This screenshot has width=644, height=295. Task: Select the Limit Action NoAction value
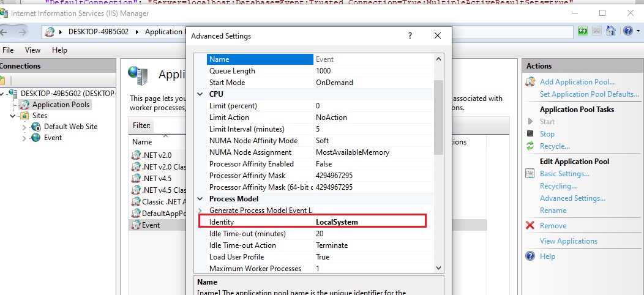[x=331, y=118]
